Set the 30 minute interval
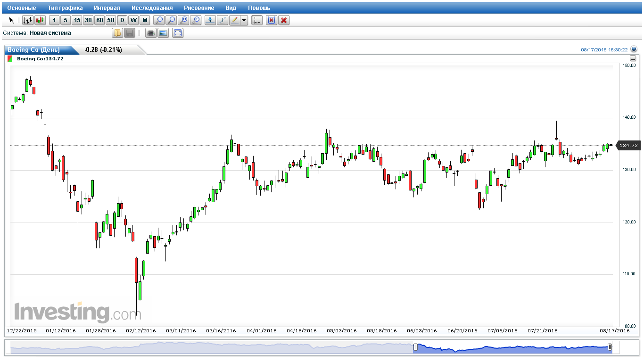The width and height of the screenshot is (644, 362). coord(88,20)
